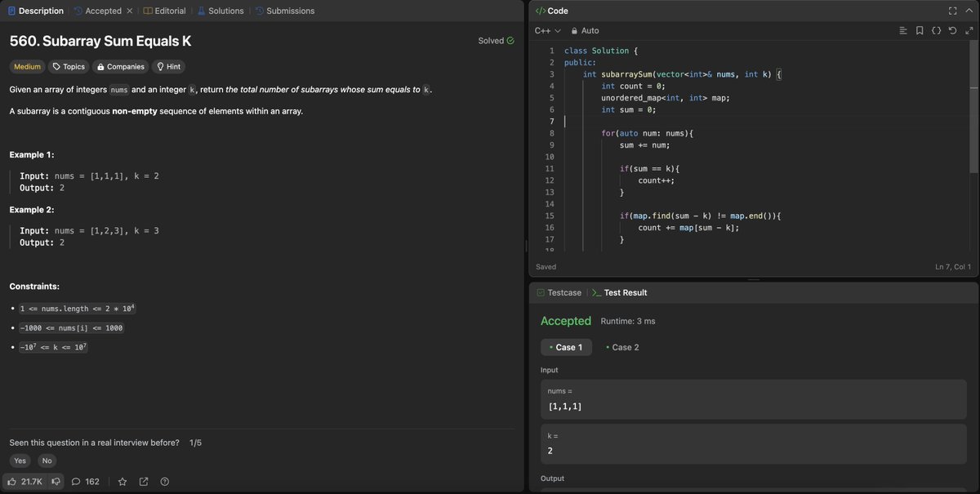Select Case 2 result
The image size is (980, 494).
pyautogui.click(x=622, y=347)
